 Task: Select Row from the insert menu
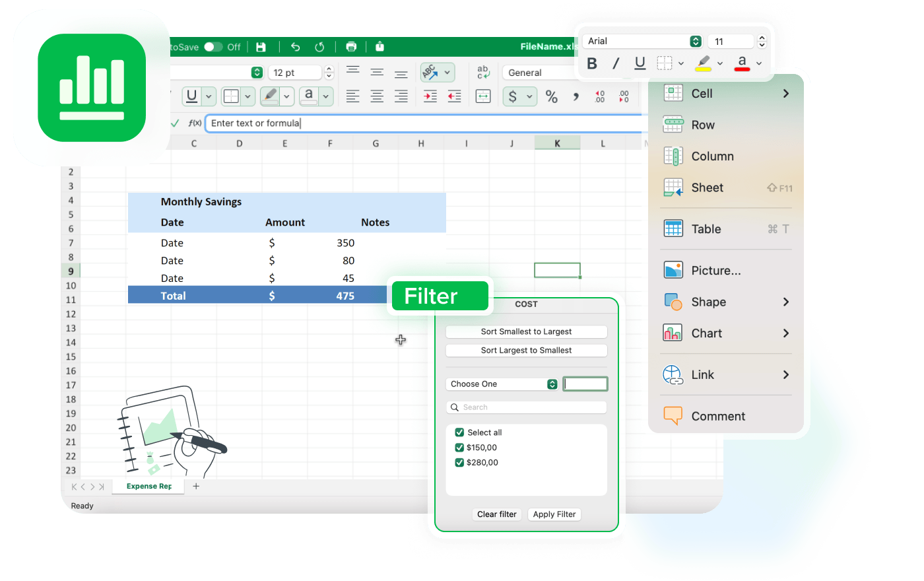[726, 125]
